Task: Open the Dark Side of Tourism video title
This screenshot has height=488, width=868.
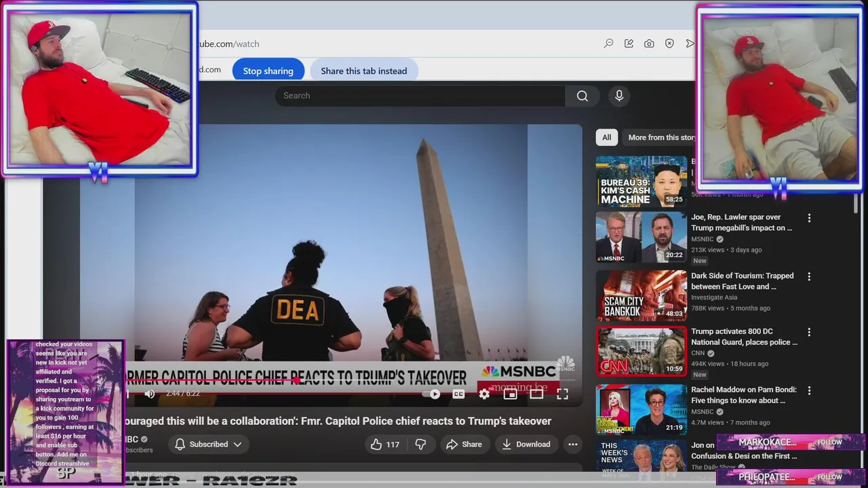Action: pyautogui.click(x=743, y=281)
